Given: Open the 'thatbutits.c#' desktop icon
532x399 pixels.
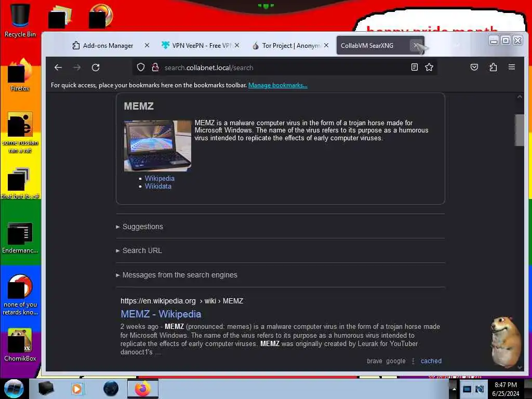Looking at the screenshot, I should [x=20, y=183].
